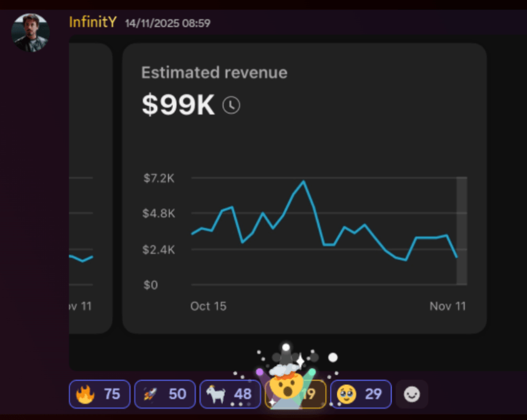Click the exploding head emoji reaction
527x420 pixels.
coord(296,394)
